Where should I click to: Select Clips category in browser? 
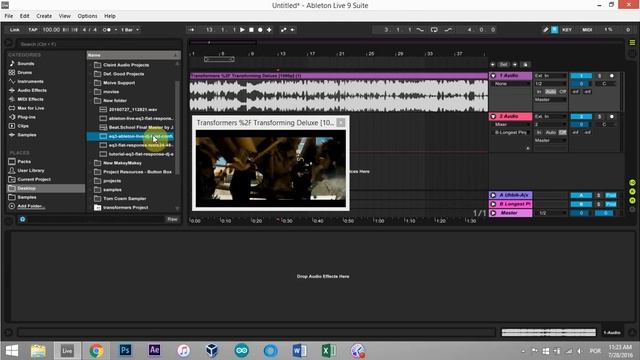click(x=23, y=126)
